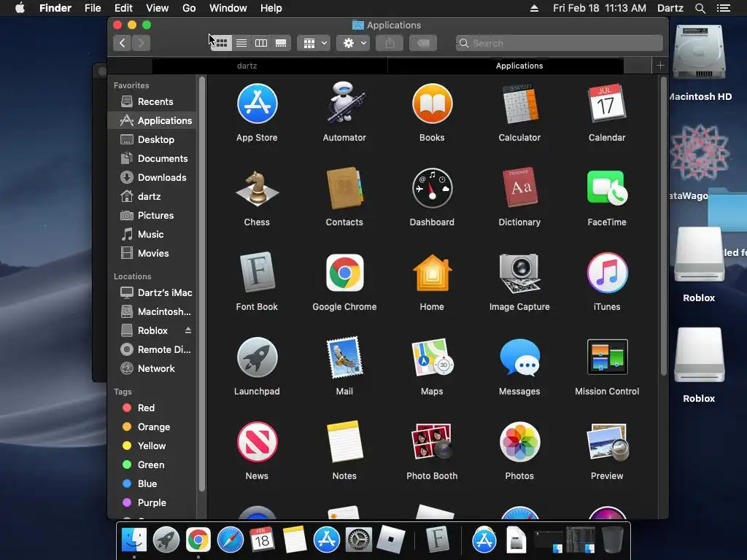Click the sidebar scrollbar

click(202, 284)
